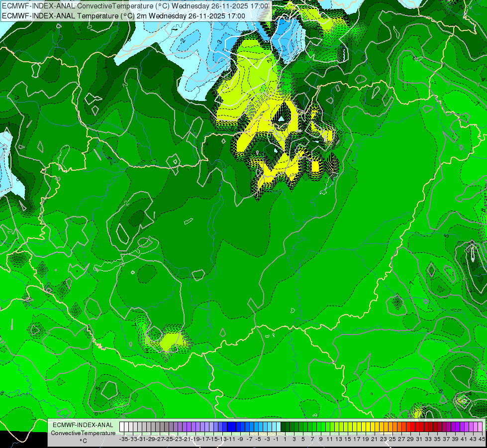The width and height of the screenshot is (487, 448).
Task: Click the '45' value on the legend scale
Action: pyautogui.click(x=482, y=440)
